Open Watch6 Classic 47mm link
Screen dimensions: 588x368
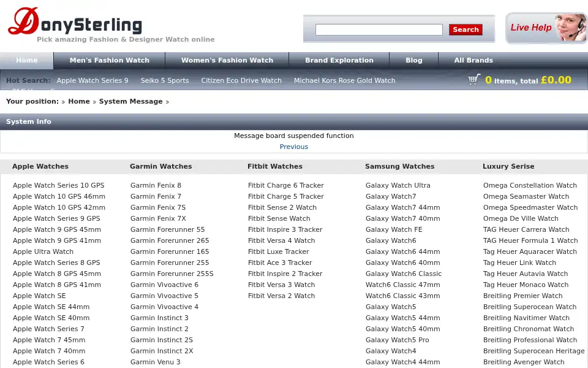coord(403,285)
